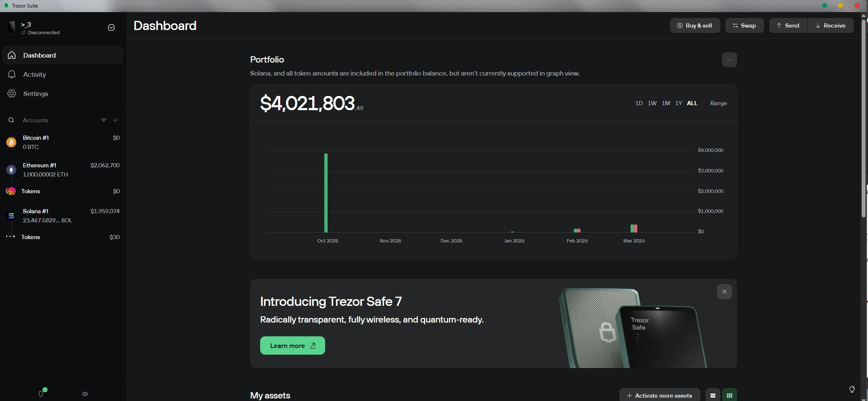This screenshot has height=401, width=868.
Task: Click the 0 BTC amount
Action: (x=31, y=147)
